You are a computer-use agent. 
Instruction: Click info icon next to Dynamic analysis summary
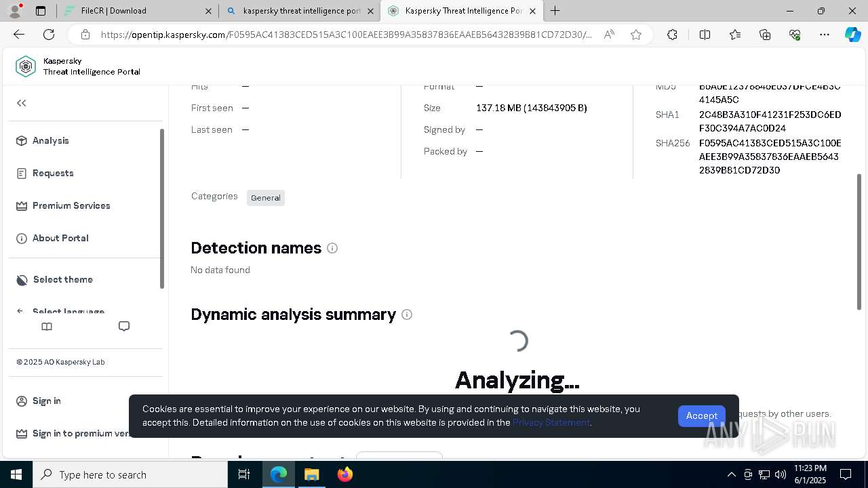tap(407, 314)
